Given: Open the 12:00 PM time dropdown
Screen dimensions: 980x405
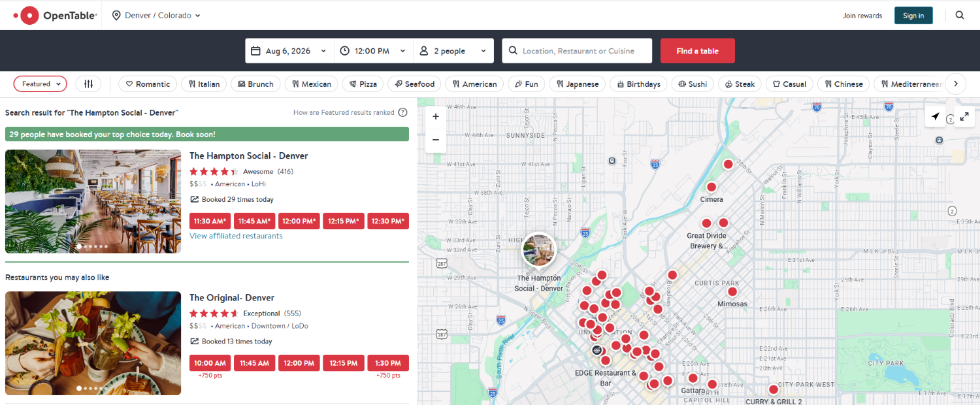Looking at the screenshot, I should [x=374, y=51].
